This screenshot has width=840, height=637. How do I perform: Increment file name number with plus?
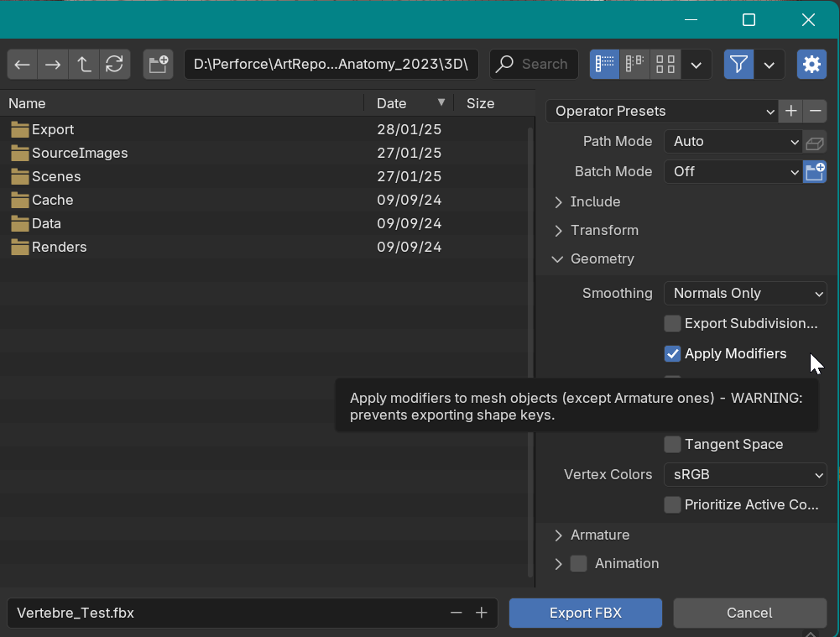tap(481, 613)
